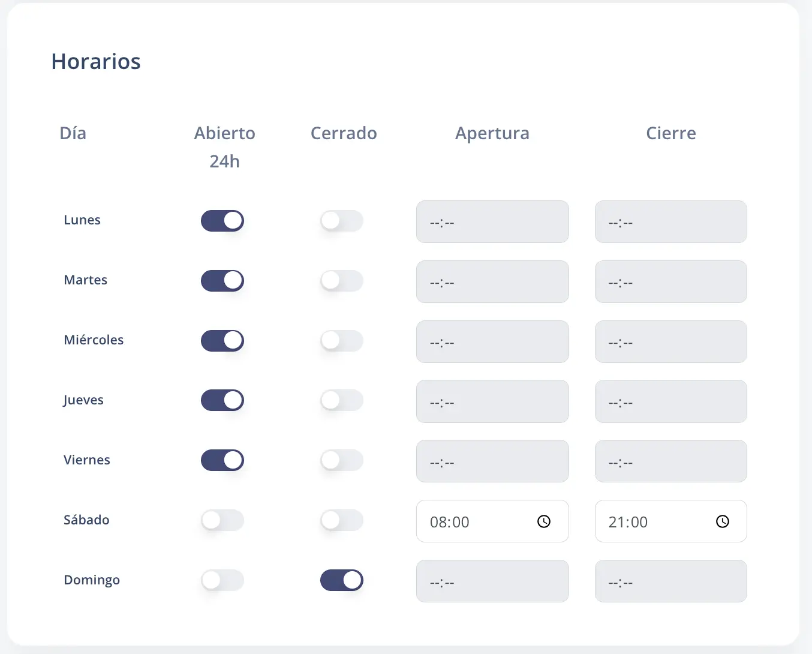
Task: Enable Abierto 24h for Sábado
Action: point(222,520)
